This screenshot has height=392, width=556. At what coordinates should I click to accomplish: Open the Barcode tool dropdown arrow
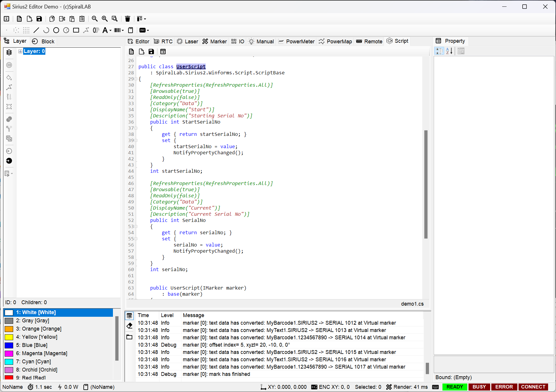pyautogui.click(x=123, y=30)
